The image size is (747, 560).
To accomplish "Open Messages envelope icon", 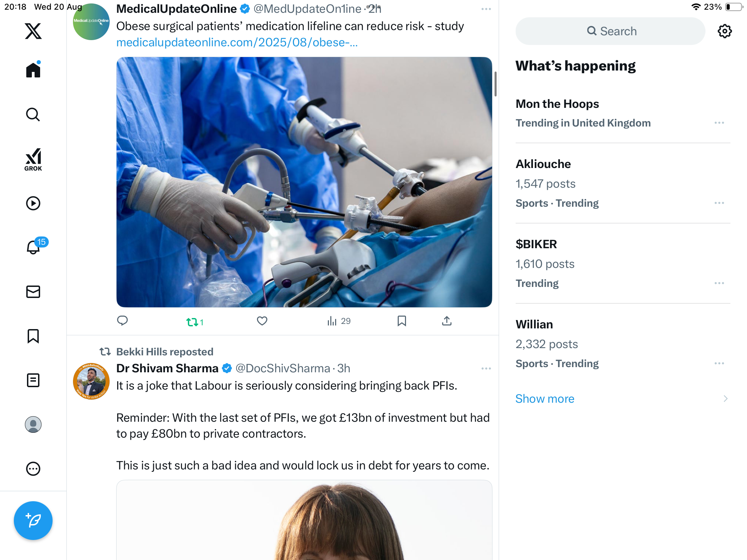I will point(33,292).
